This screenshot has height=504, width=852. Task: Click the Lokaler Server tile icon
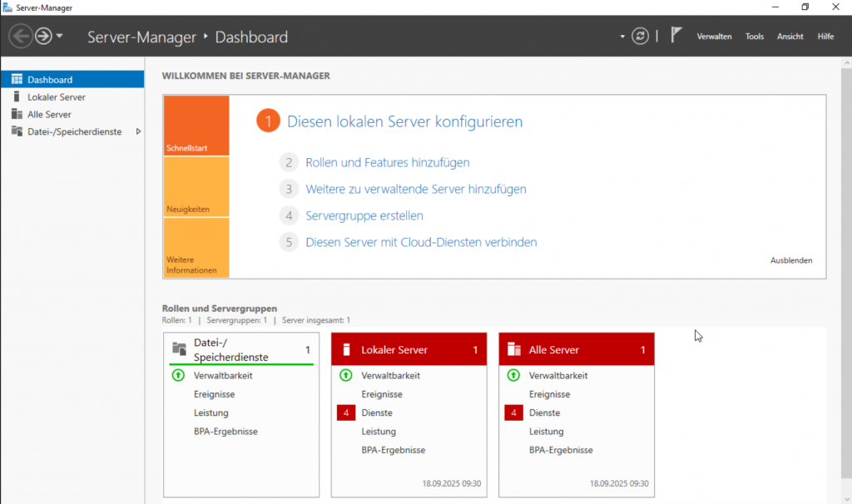[x=347, y=350]
